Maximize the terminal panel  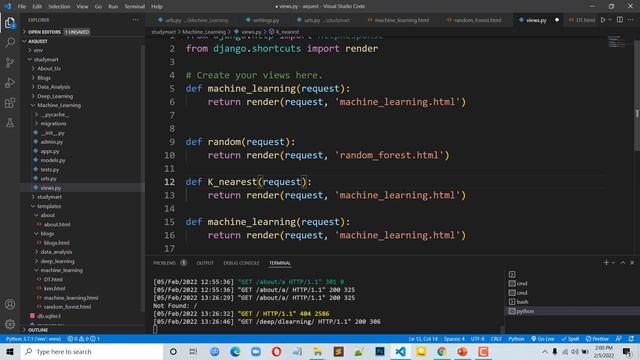623,262
